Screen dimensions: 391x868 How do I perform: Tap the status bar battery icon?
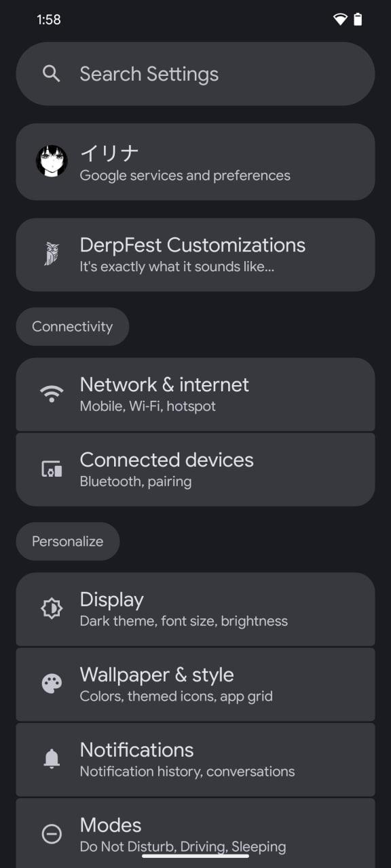(x=358, y=20)
